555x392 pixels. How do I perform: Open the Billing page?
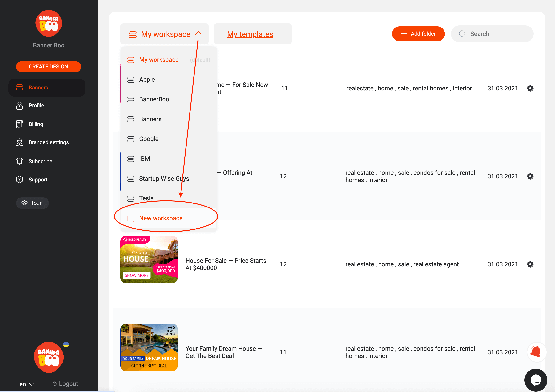[x=36, y=124]
